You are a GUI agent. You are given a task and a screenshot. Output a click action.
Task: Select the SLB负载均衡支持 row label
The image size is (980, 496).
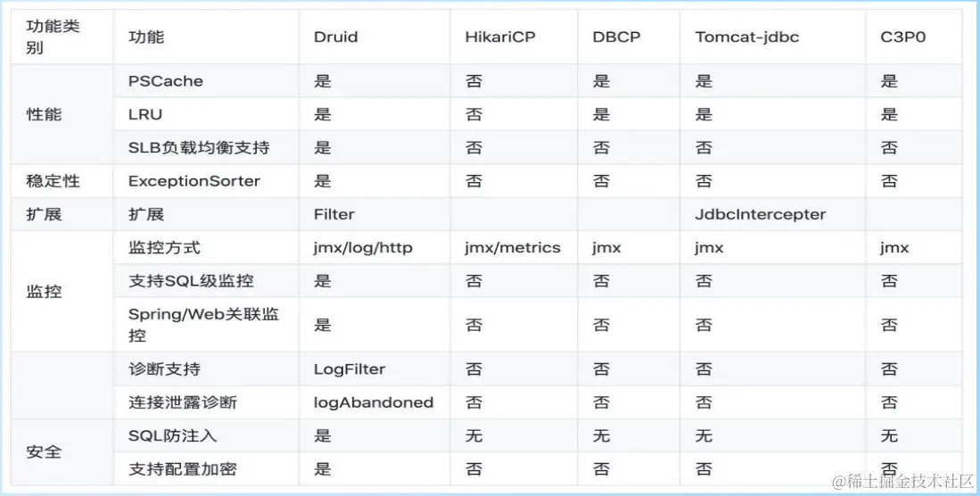click(x=199, y=147)
